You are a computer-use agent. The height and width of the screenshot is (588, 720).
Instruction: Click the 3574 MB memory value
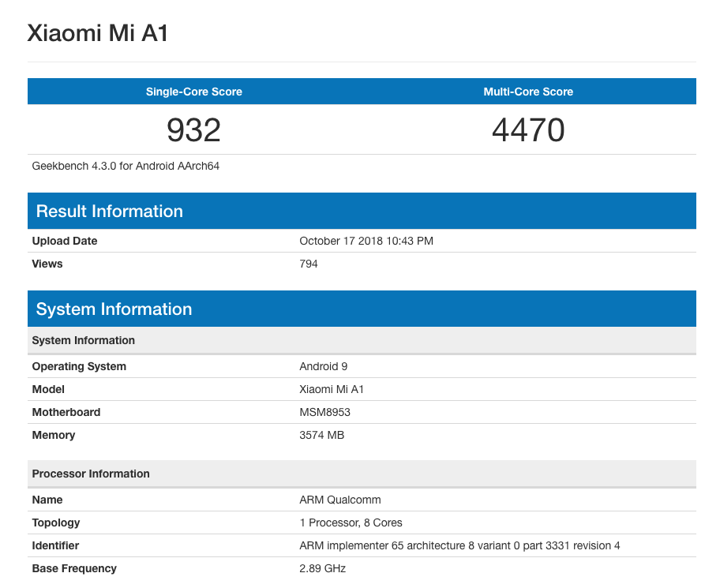[322, 435]
